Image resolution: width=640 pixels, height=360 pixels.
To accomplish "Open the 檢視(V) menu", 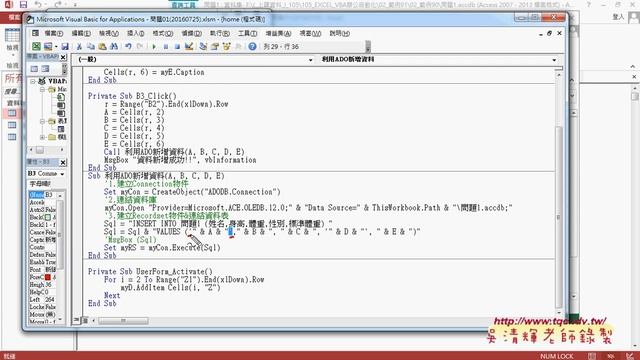I will 109,33.
